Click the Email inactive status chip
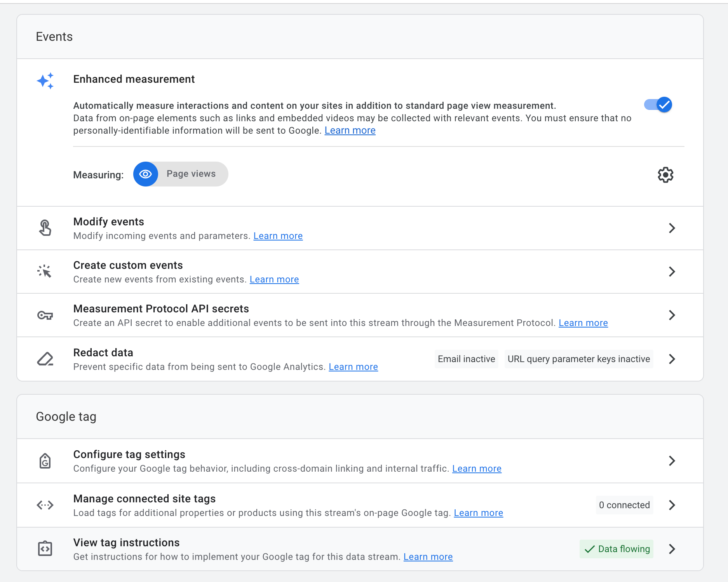The height and width of the screenshot is (582, 728). point(466,359)
